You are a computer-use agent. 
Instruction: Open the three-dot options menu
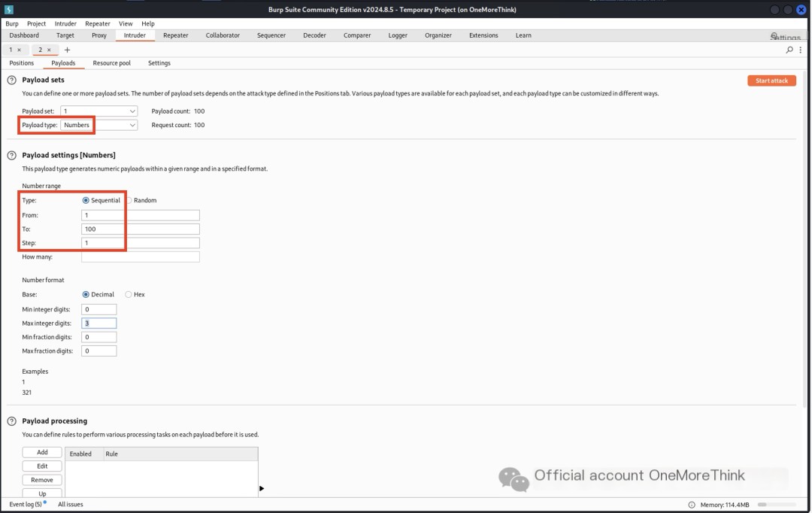pyautogui.click(x=801, y=50)
